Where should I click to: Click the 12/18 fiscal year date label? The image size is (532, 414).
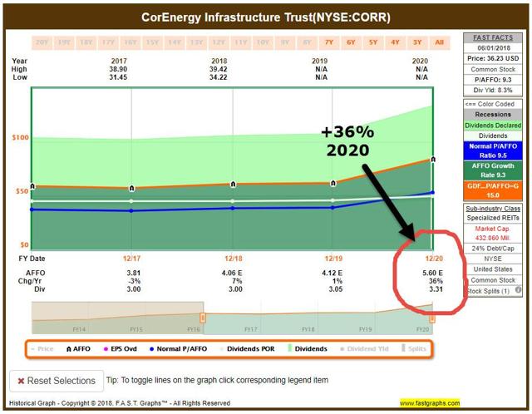(234, 259)
